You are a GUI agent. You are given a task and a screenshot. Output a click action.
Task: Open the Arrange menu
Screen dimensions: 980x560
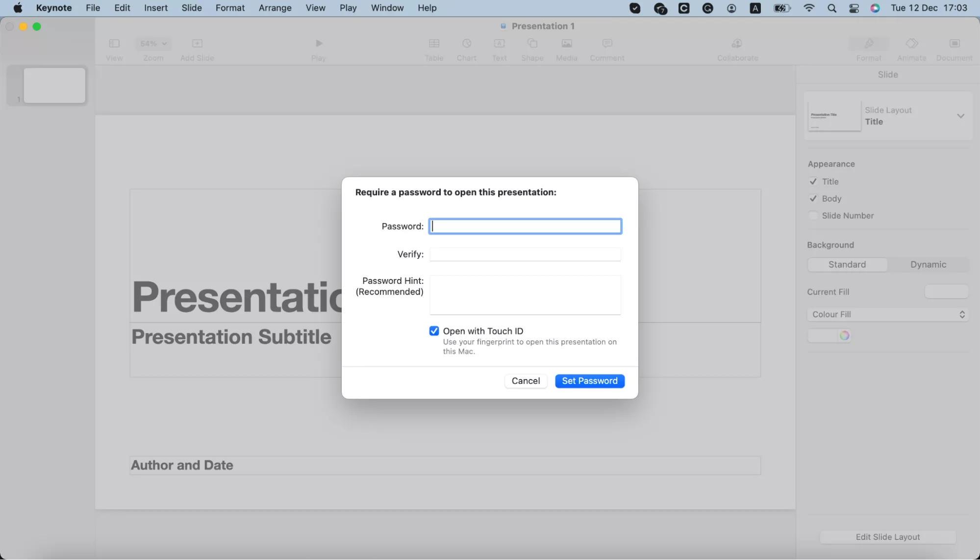click(275, 8)
